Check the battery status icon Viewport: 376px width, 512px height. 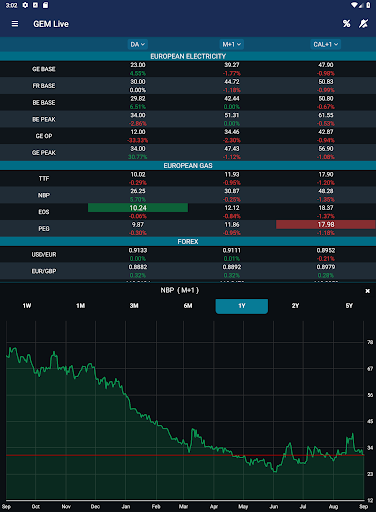[368, 5]
